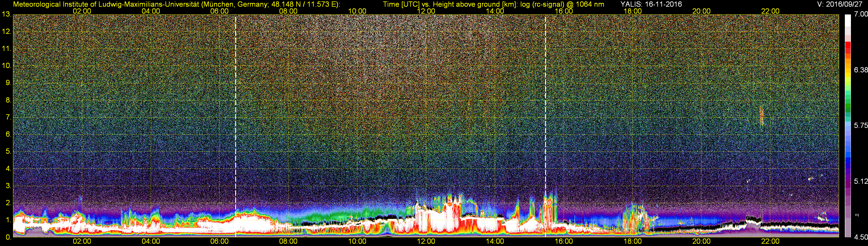Click the 08:00 label on the bottom time axis

tap(288, 241)
